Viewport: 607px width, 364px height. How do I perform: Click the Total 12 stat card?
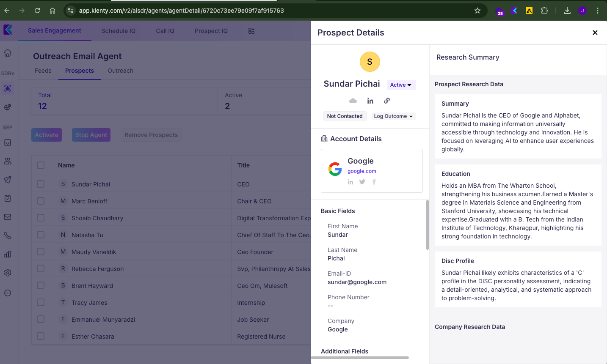click(x=124, y=101)
